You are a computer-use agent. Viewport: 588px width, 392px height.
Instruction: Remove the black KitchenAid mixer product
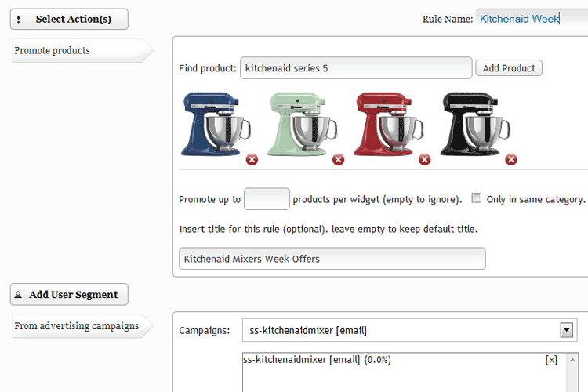pos(510,159)
